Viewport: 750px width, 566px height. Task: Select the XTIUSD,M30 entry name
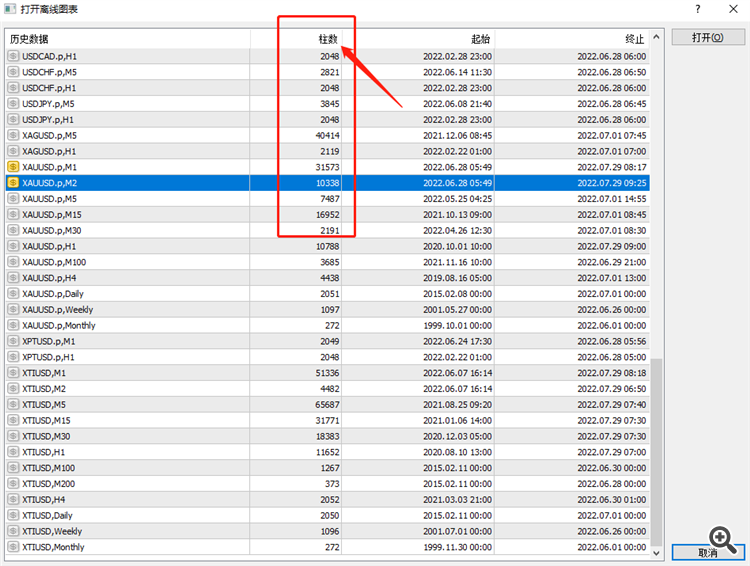pos(46,436)
